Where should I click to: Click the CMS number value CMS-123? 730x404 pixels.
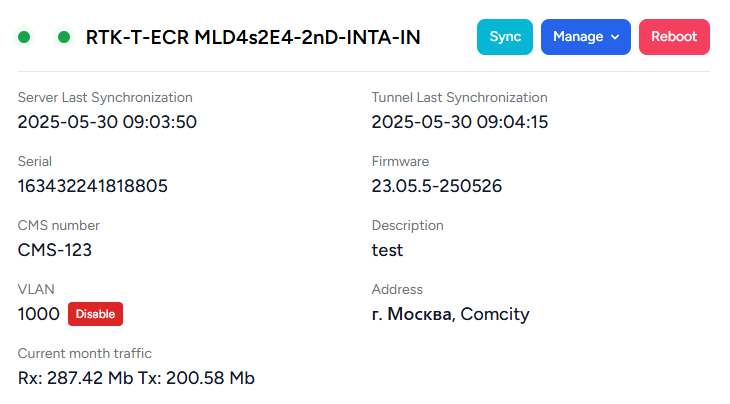coord(54,250)
